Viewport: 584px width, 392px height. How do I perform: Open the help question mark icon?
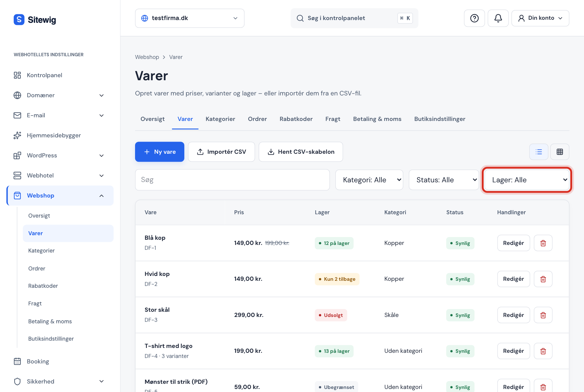(x=474, y=18)
